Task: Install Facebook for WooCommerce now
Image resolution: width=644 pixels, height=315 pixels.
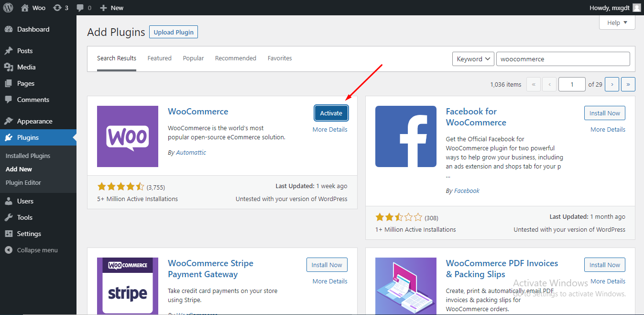Action: click(x=605, y=113)
